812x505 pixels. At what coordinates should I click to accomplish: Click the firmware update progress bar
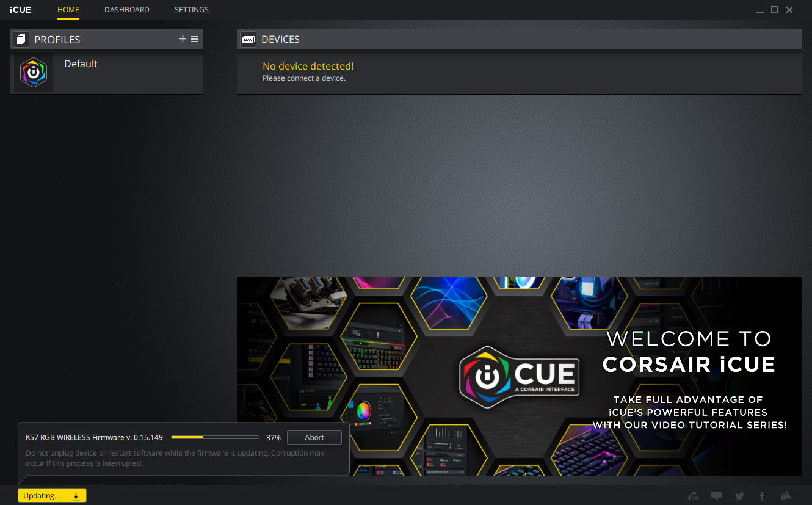point(215,437)
